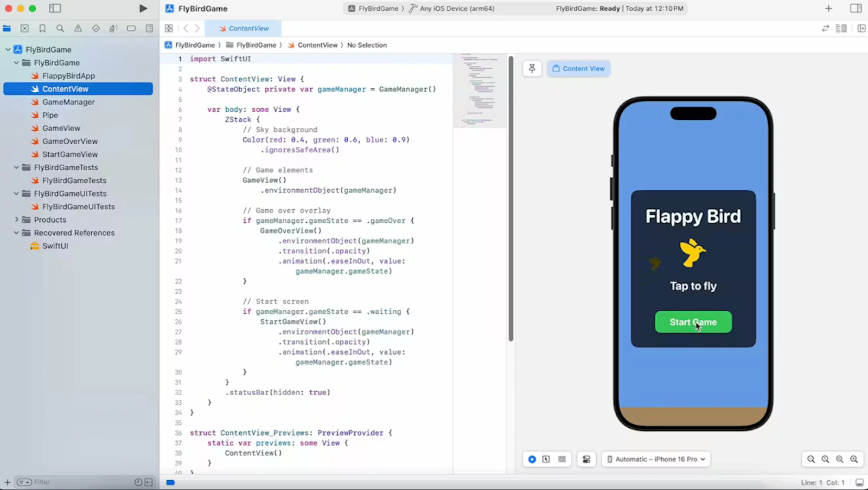Open the StartGameView file
868x490 pixels.
(x=70, y=154)
